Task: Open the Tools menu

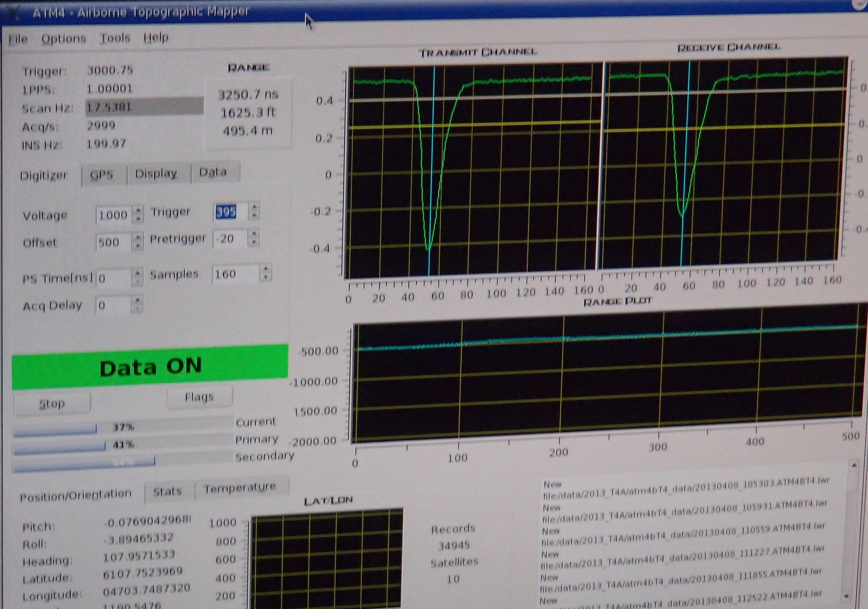Action: (115, 38)
